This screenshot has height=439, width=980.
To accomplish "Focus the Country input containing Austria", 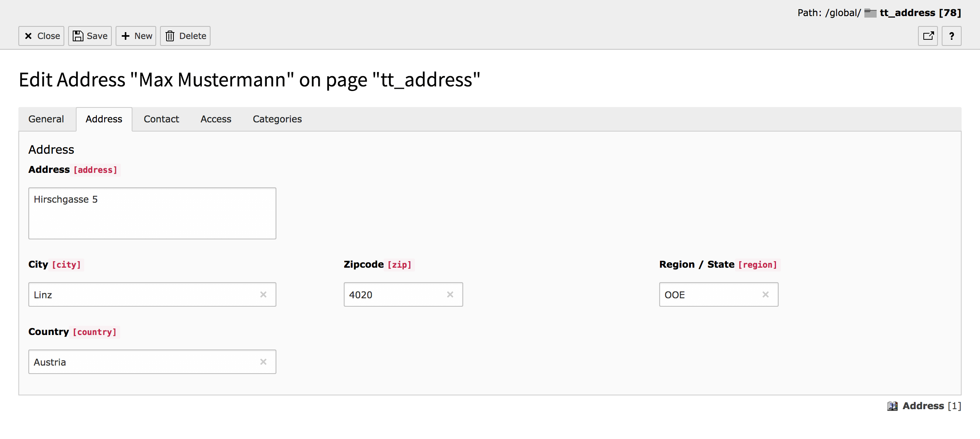I will (x=142, y=362).
